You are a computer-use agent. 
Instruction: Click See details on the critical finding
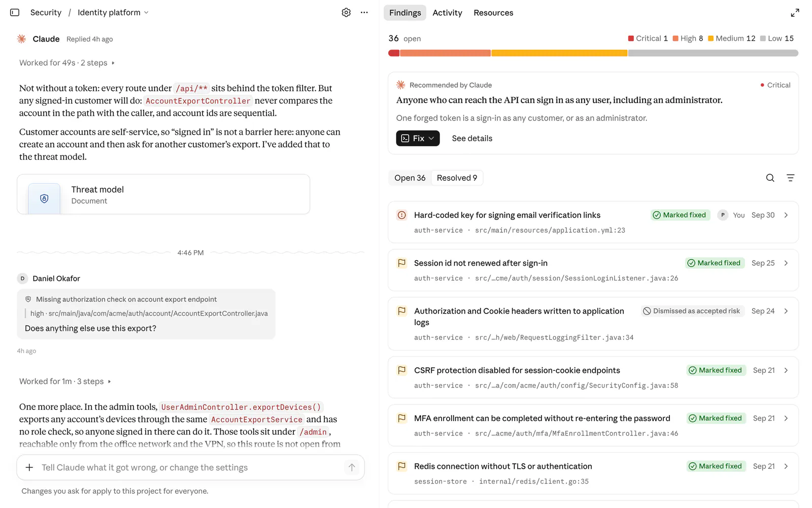472,138
